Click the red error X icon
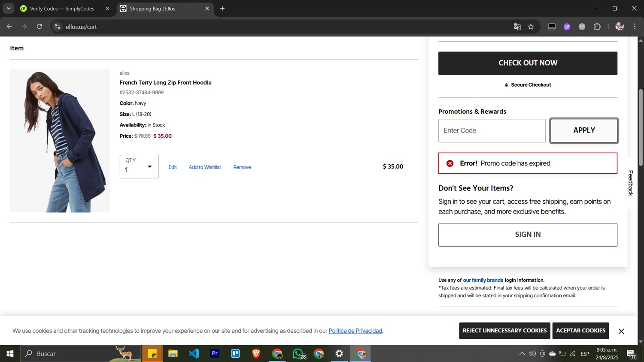 point(450,163)
